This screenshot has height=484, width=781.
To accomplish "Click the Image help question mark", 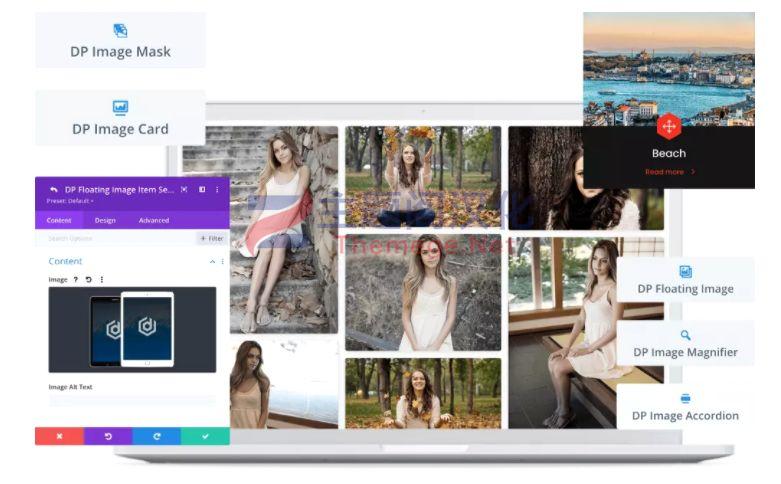I will pyautogui.click(x=76, y=279).
